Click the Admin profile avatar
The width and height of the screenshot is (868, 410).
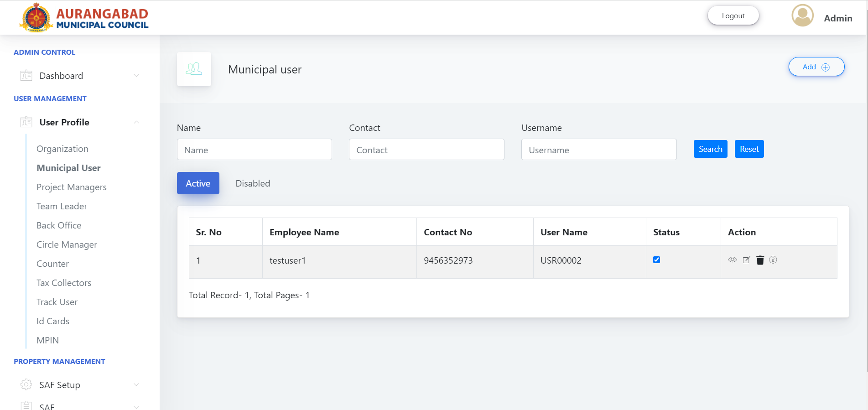coord(803,16)
